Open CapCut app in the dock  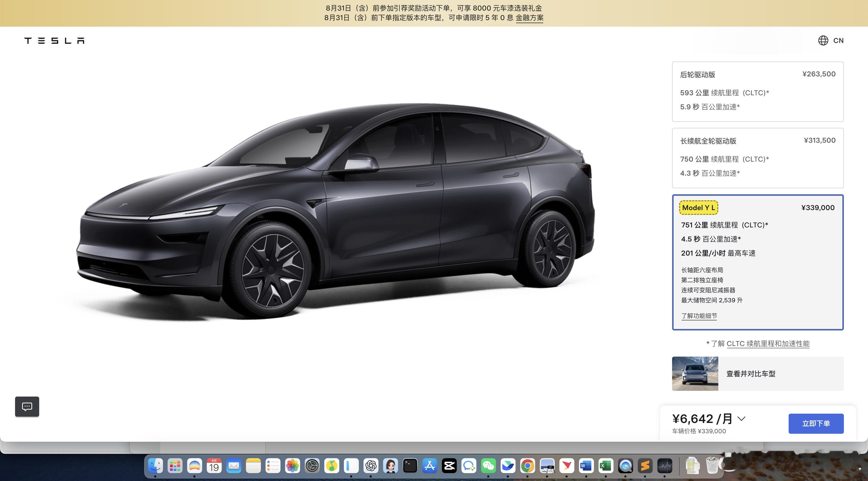(449, 466)
